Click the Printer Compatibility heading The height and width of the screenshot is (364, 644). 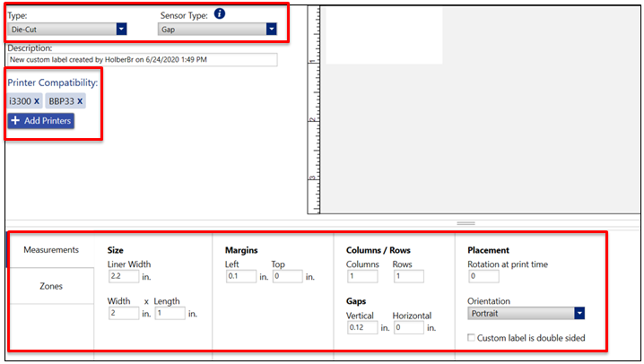coord(53,82)
